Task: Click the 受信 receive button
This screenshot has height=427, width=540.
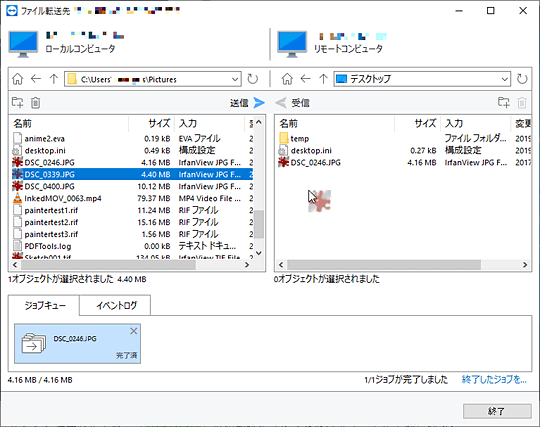Action: 292,103
